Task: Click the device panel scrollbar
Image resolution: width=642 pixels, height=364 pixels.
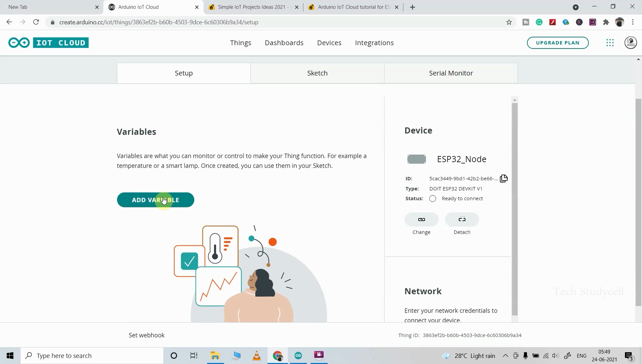Action: coord(515,209)
